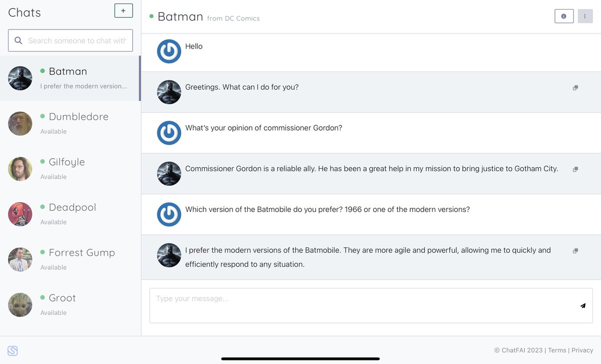Click the search magnifier icon

[x=19, y=41]
